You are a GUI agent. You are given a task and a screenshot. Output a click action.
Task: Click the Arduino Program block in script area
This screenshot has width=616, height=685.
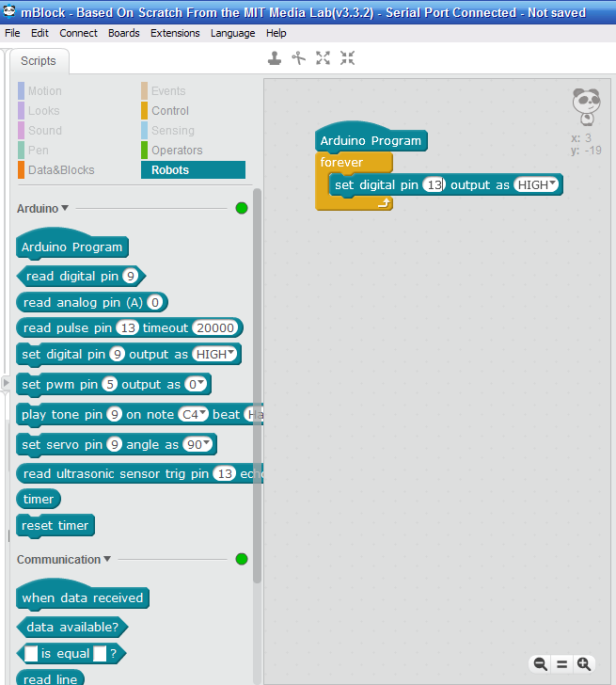[x=371, y=136]
